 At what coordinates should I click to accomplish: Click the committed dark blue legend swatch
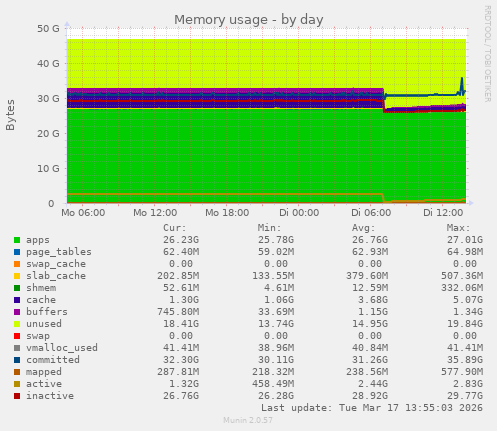[x=17, y=360]
